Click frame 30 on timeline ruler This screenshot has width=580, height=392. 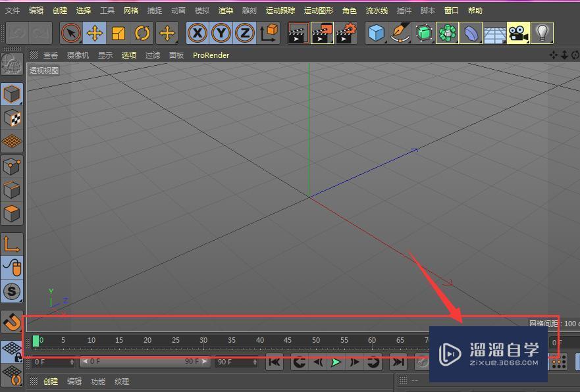[203, 340]
